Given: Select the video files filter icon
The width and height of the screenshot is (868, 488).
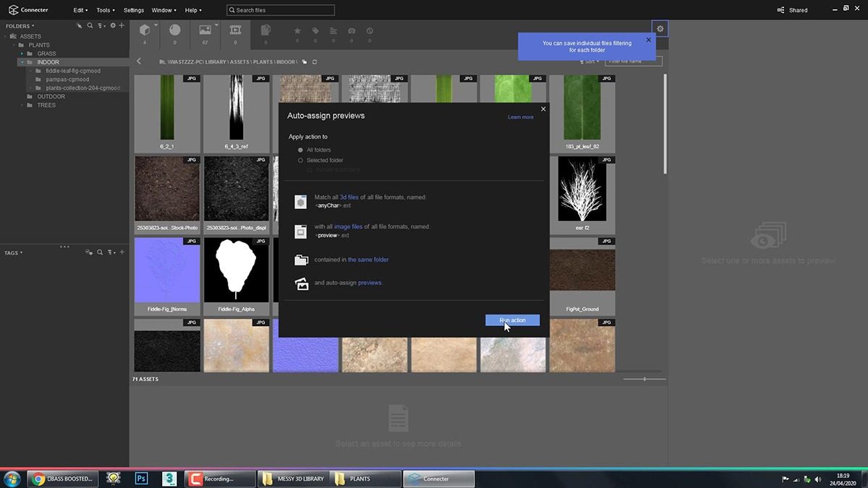Looking at the screenshot, I should (x=235, y=30).
